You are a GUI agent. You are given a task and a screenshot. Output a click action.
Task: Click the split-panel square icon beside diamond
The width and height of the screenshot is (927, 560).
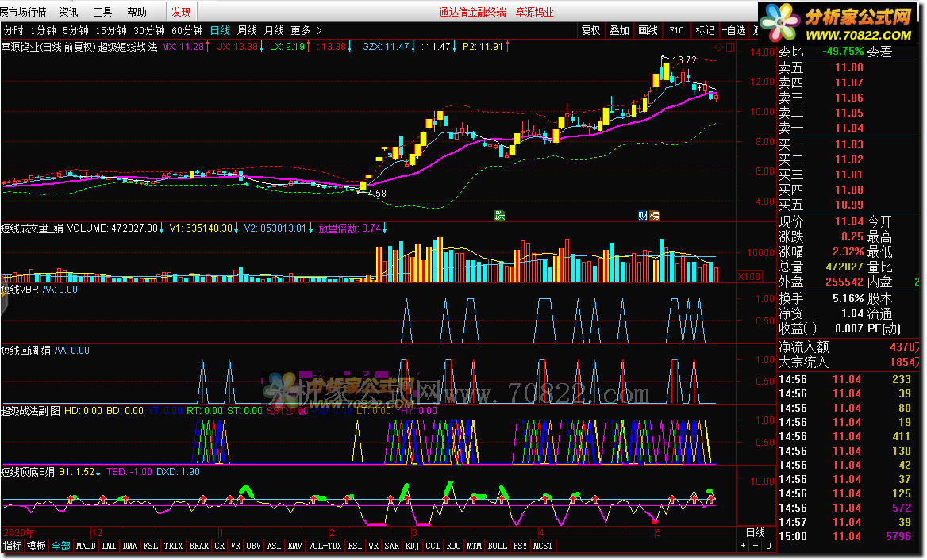coord(730,48)
